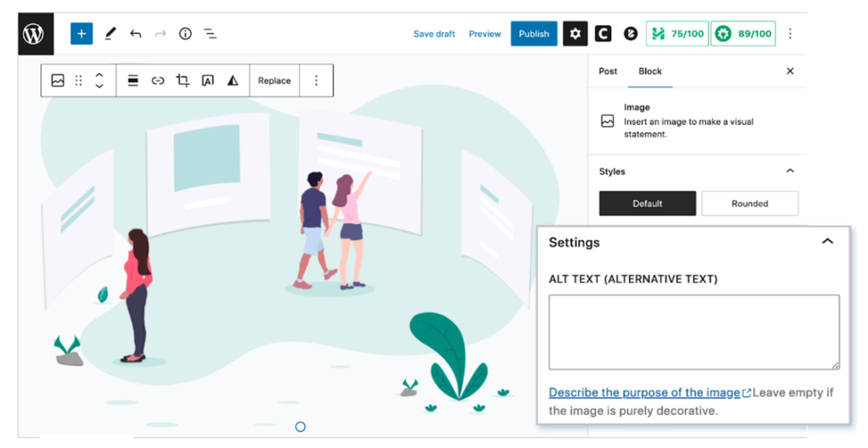Toggle the settings gear sidebar
This screenshot has height=448, width=868.
[575, 33]
